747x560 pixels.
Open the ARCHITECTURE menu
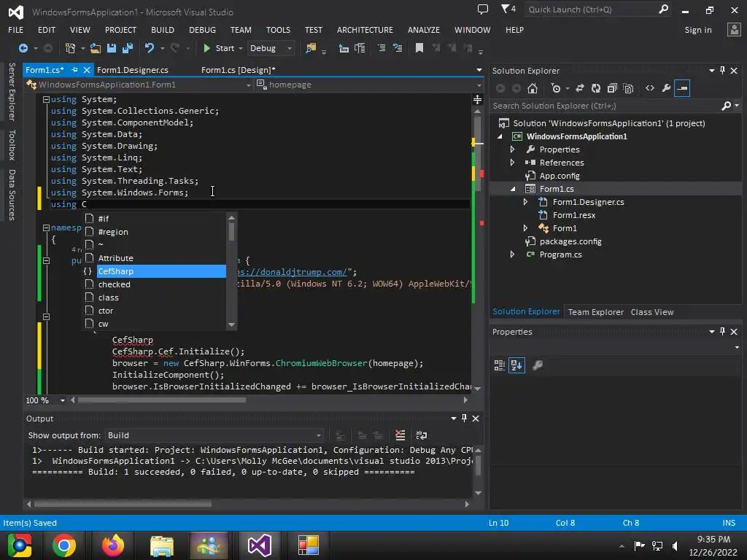point(365,30)
